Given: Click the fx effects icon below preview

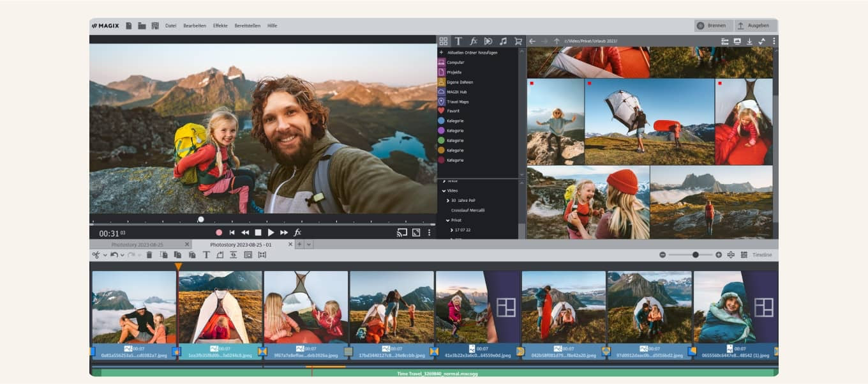Looking at the screenshot, I should tap(297, 233).
